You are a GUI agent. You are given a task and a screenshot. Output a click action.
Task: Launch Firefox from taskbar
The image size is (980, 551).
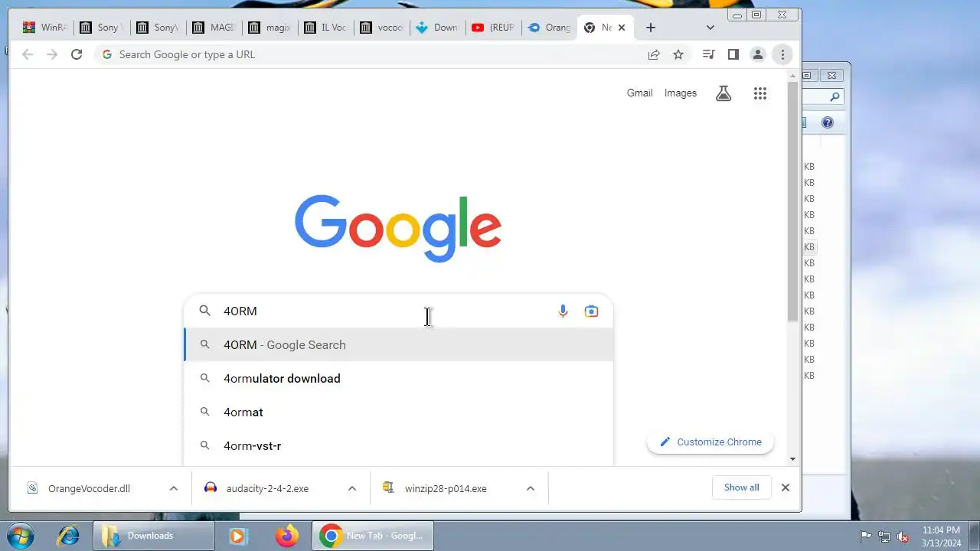(x=287, y=536)
